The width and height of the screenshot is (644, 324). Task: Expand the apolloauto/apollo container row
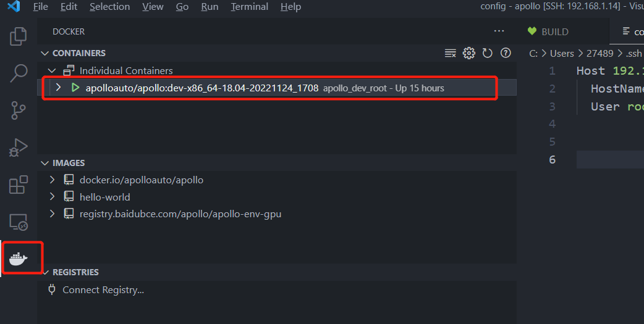coord(58,88)
